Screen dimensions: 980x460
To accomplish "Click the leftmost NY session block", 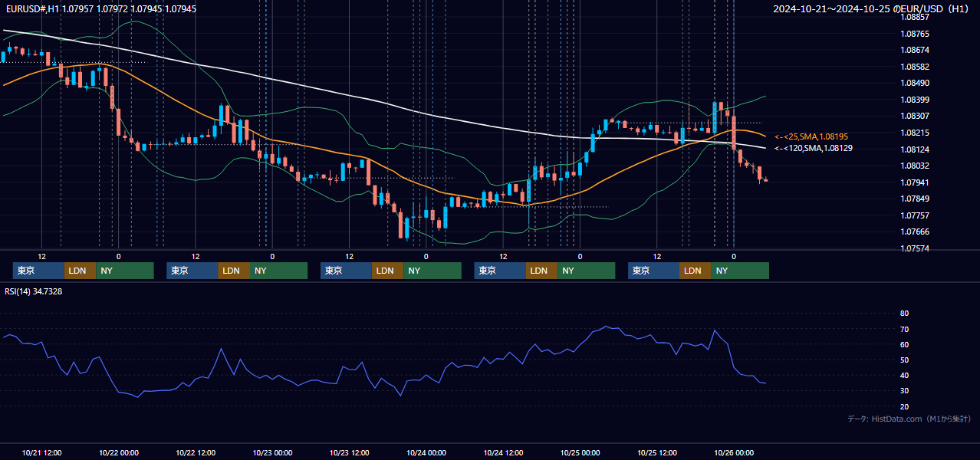I will [125, 271].
